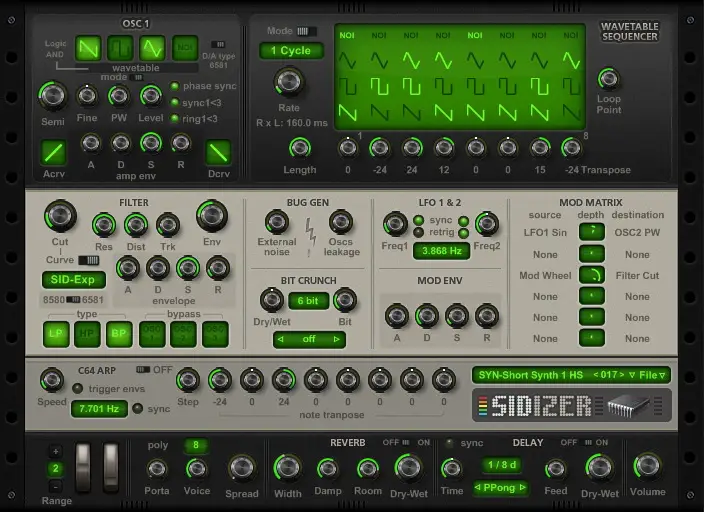This screenshot has height=512, width=704.
Task: Open the LFO1 Sin mod source selector
Action: pos(545,233)
